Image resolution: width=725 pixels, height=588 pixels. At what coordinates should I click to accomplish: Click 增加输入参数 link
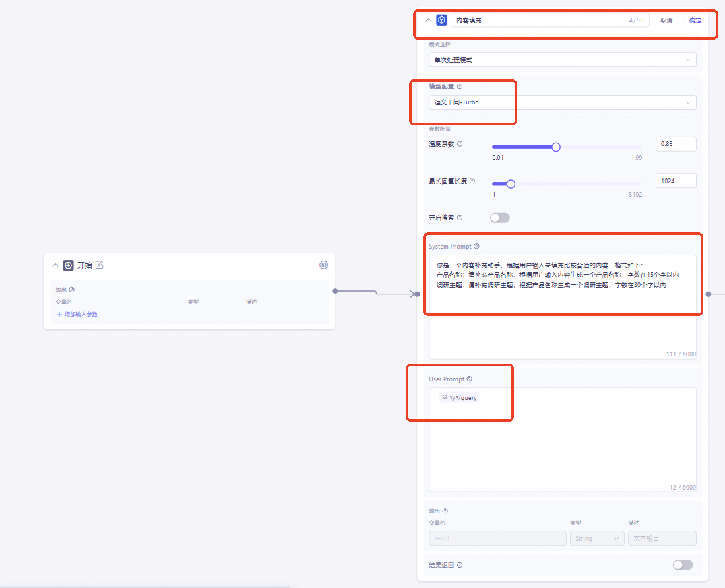[77, 315]
